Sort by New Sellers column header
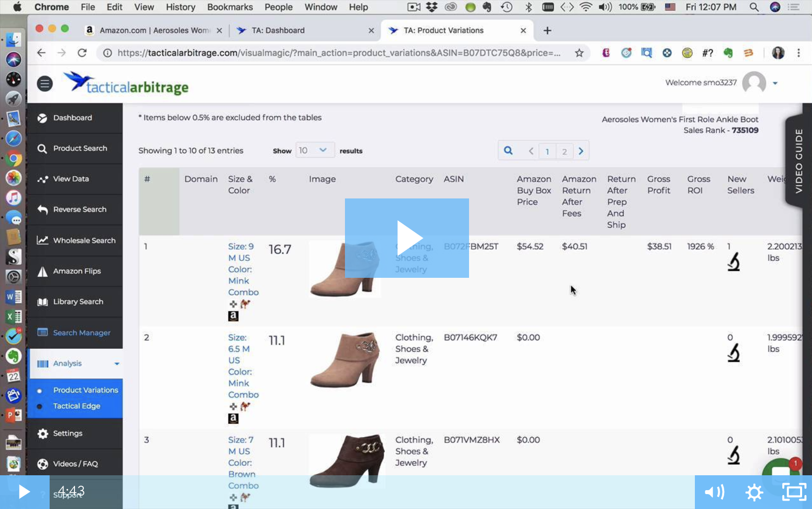 click(x=741, y=185)
